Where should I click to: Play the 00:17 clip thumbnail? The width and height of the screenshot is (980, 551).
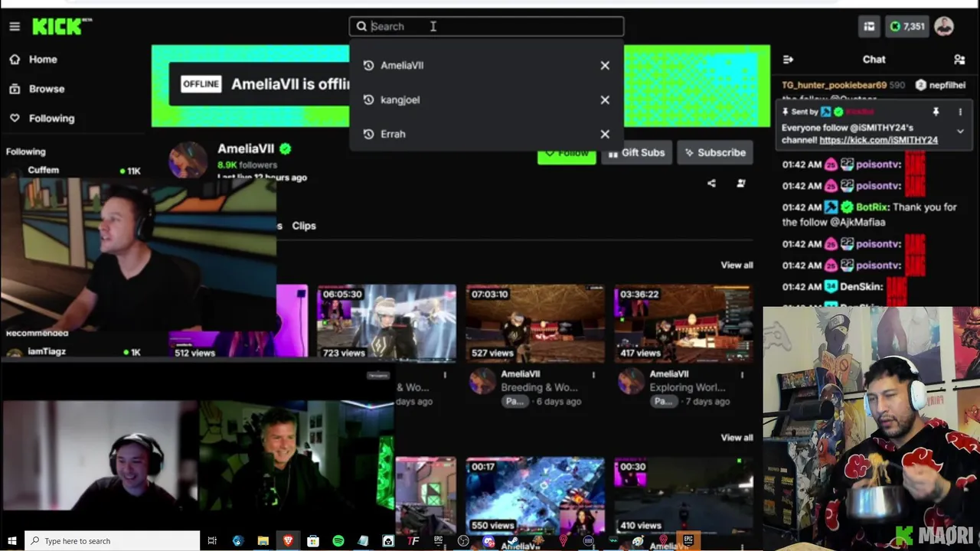coord(535,495)
